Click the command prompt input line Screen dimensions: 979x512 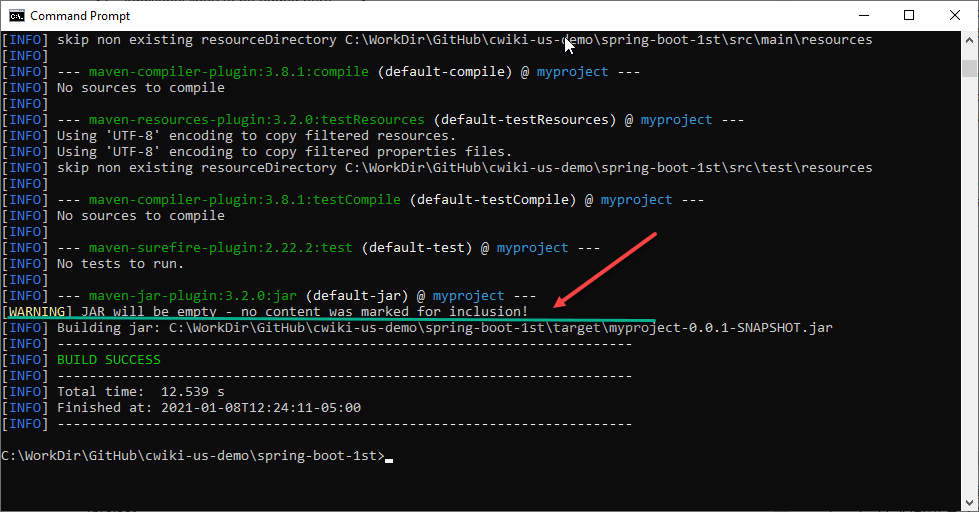click(x=197, y=456)
